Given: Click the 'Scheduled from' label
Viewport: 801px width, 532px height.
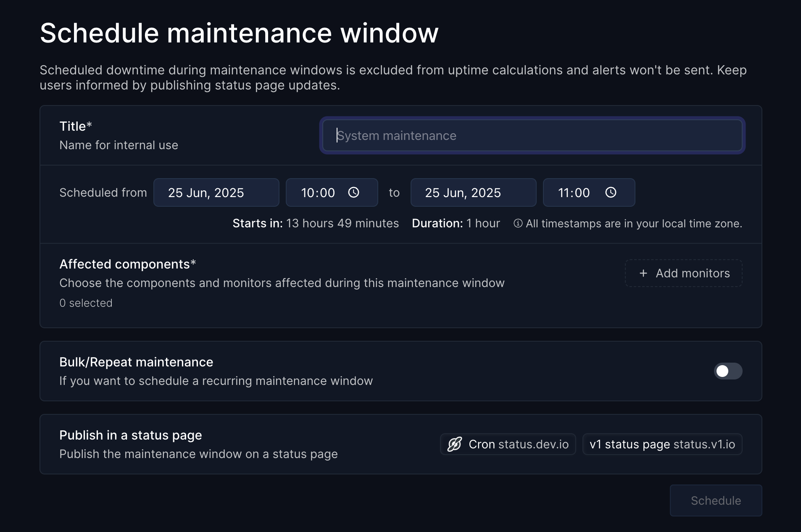Looking at the screenshot, I should (103, 192).
